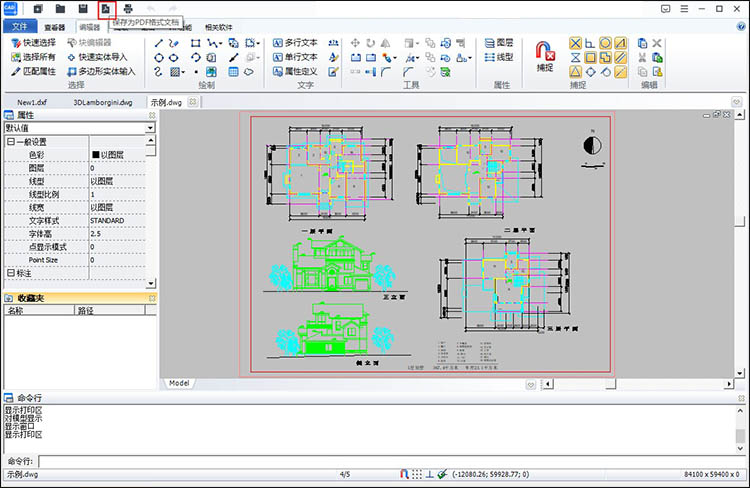
Task: Toggle the Endpoint square snap mode
Action: click(x=590, y=58)
